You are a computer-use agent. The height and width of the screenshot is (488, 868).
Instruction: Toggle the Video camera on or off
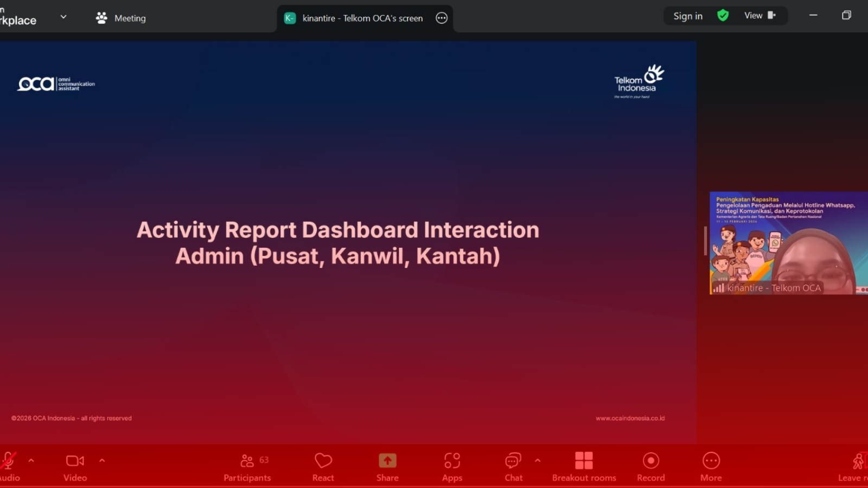75,466
